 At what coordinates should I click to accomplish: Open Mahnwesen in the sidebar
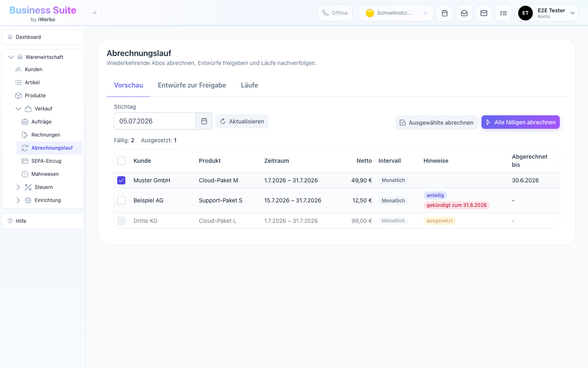coord(50,174)
